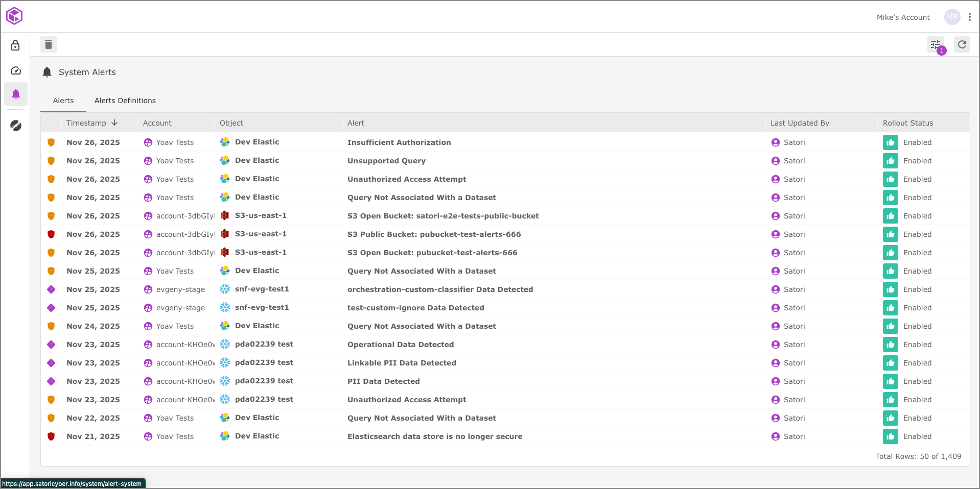The width and height of the screenshot is (980, 489).
Task: Open the lock icon in left sidebar
Action: (x=15, y=45)
